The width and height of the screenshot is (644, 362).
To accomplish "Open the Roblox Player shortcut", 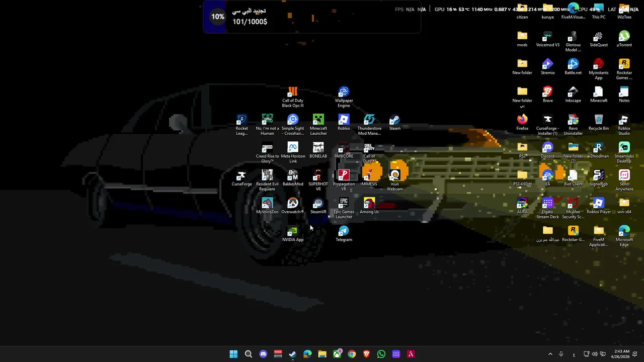I will tap(599, 206).
